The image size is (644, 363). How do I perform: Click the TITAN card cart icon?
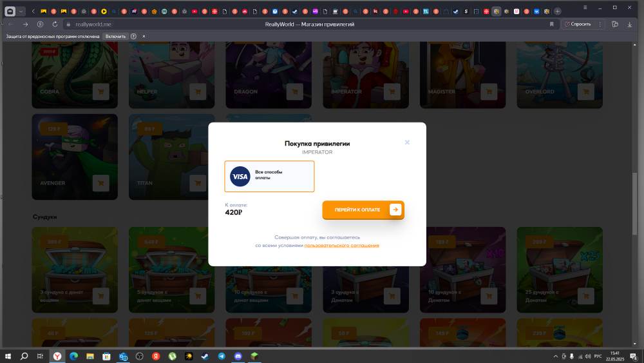point(198,183)
